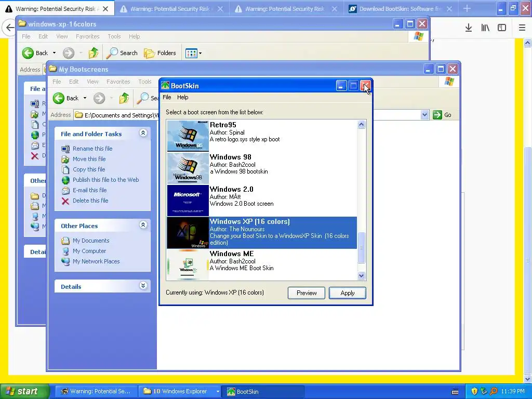Click magnifier icon in system tray
Viewport: 532px width, 399px height.
494,392
